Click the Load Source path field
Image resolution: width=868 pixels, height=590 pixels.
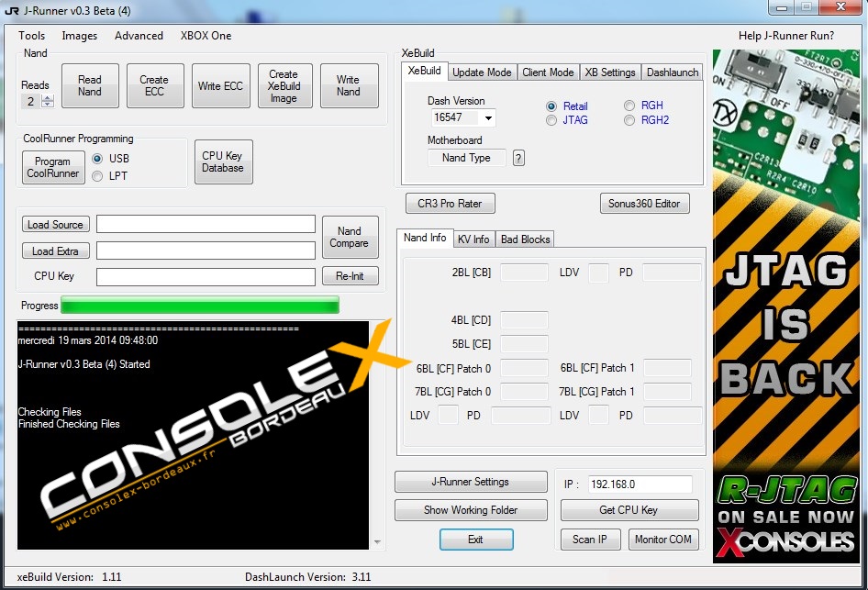click(x=206, y=224)
